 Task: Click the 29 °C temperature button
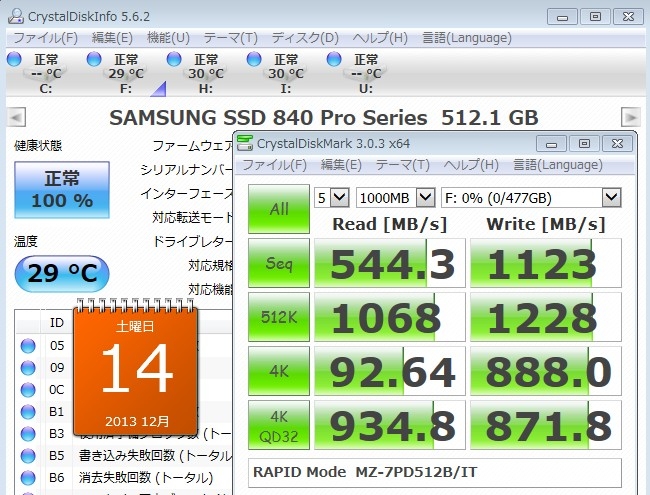(62, 273)
